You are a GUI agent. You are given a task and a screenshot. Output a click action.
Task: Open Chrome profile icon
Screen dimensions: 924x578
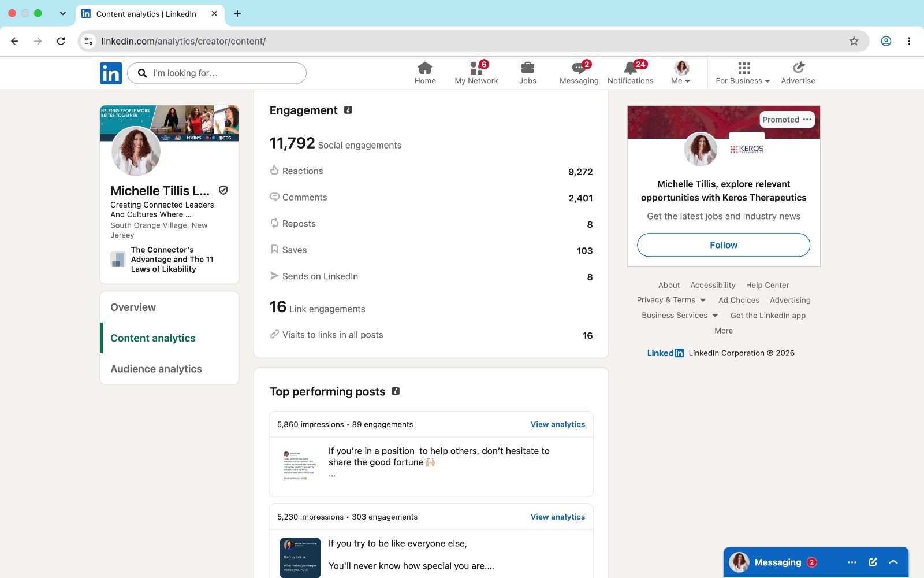pyautogui.click(x=886, y=41)
